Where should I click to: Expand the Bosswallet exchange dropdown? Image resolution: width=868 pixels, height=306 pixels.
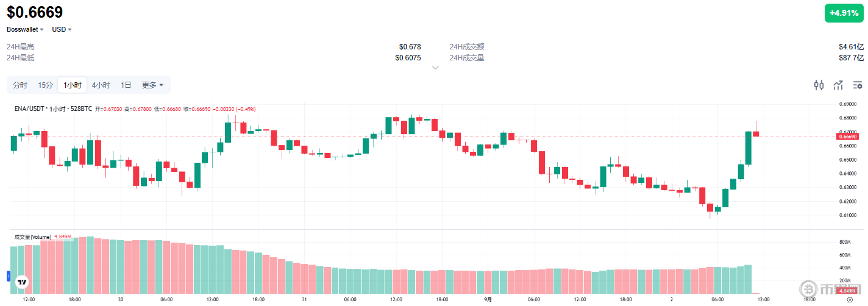pyautogui.click(x=25, y=29)
